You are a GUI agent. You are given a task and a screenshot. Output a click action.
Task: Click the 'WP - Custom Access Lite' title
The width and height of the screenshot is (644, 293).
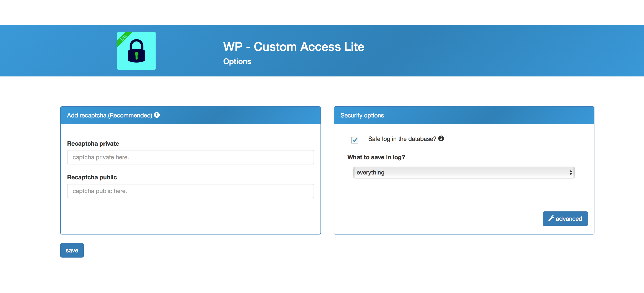point(294,47)
